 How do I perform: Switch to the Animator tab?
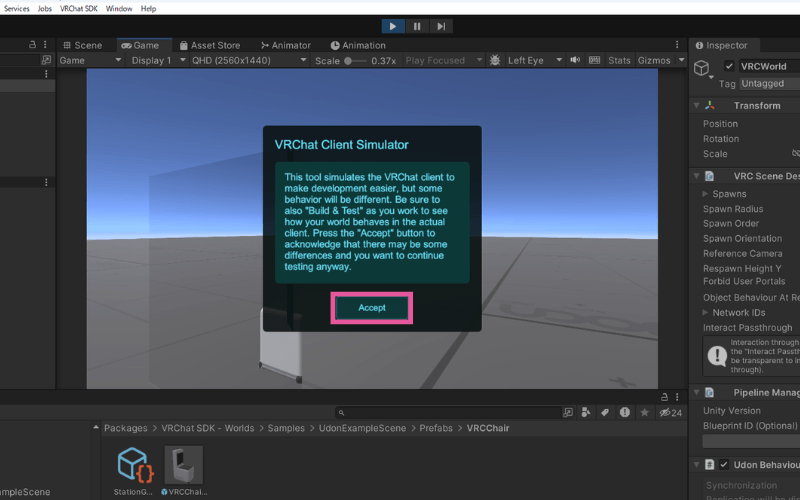coord(286,45)
